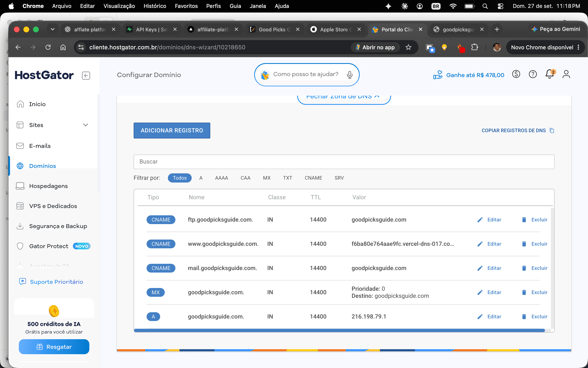This screenshot has height=368, width=588.
Task: Filter DNS records by MX type
Action: 267,178
